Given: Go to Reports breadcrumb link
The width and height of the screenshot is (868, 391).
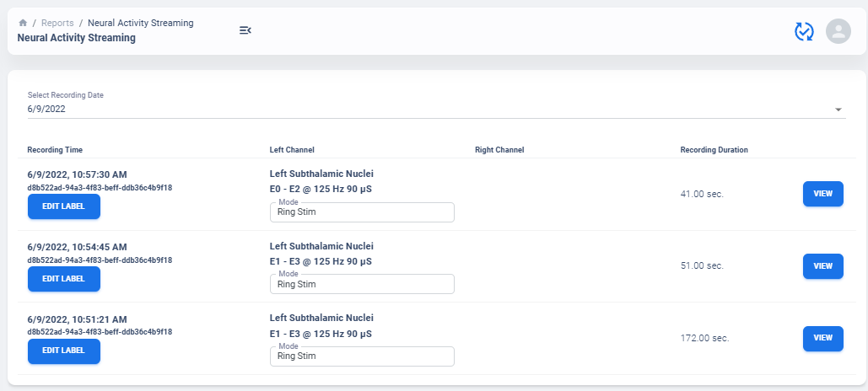Looking at the screenshot, I should (x=57, y=23).
